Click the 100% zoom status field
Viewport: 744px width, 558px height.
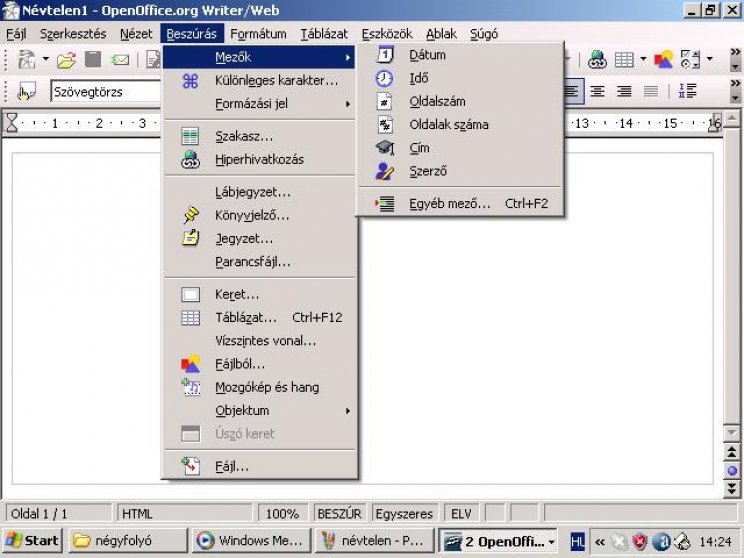click(x=282, y=514)
